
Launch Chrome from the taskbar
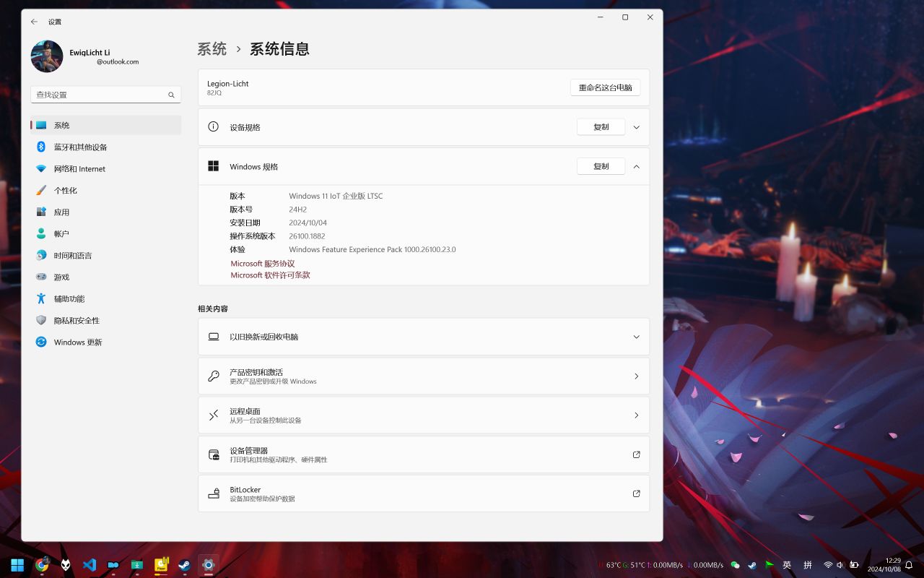[x=42, y=564]
